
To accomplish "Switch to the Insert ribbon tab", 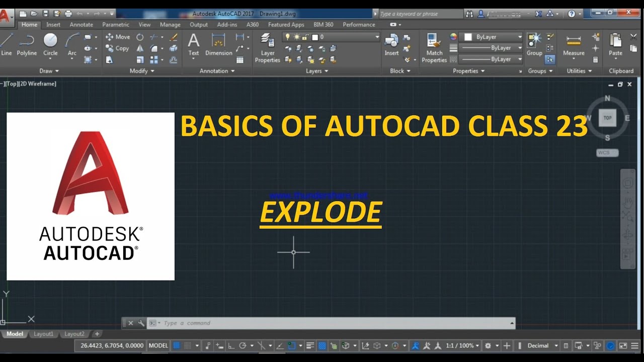I will (53, 24).
